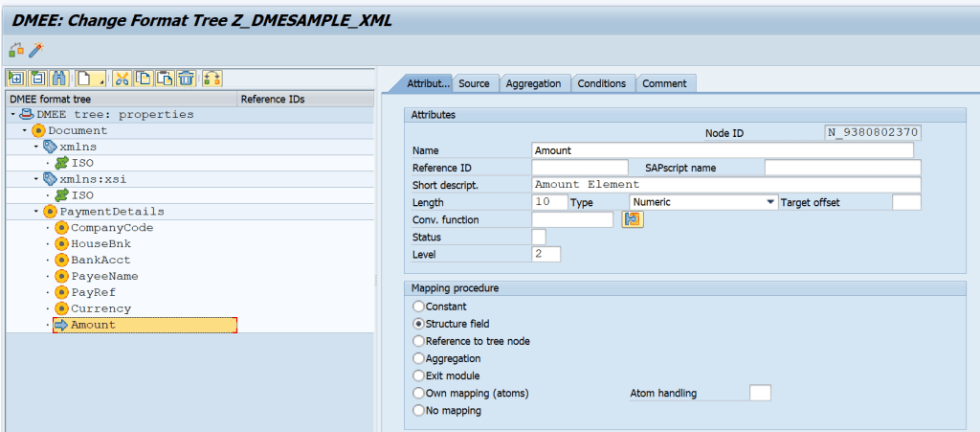Click the Document element node icon
Image resolution: width=980 pixels, height=432 pixels.
click(x=38, y=130)
